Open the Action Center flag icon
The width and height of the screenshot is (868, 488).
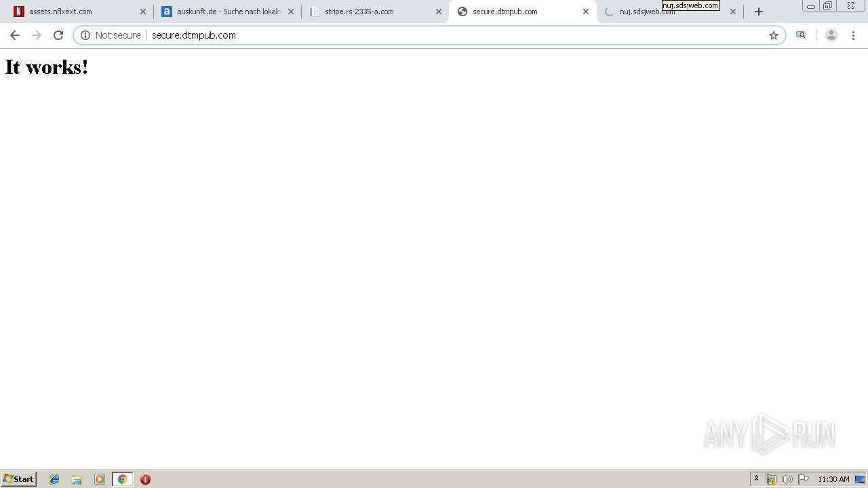804,479
